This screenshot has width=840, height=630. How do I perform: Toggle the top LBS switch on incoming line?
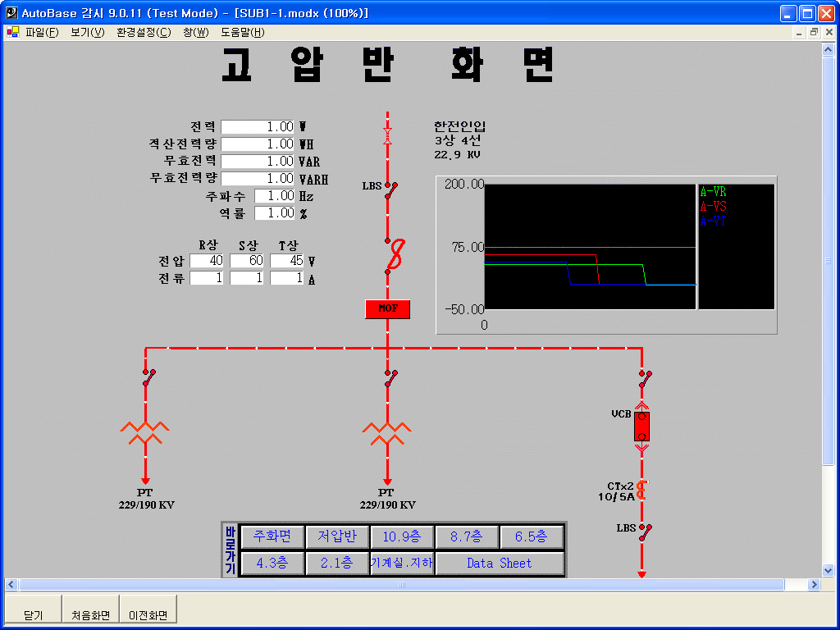pyautogui.click(x=391, y=190)
